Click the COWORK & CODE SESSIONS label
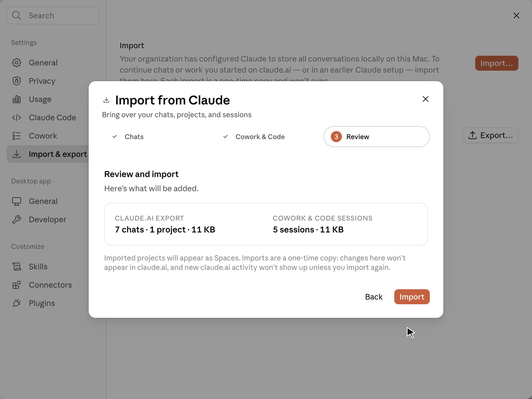This screenshot has width=532, height=399. click(323, 218)
